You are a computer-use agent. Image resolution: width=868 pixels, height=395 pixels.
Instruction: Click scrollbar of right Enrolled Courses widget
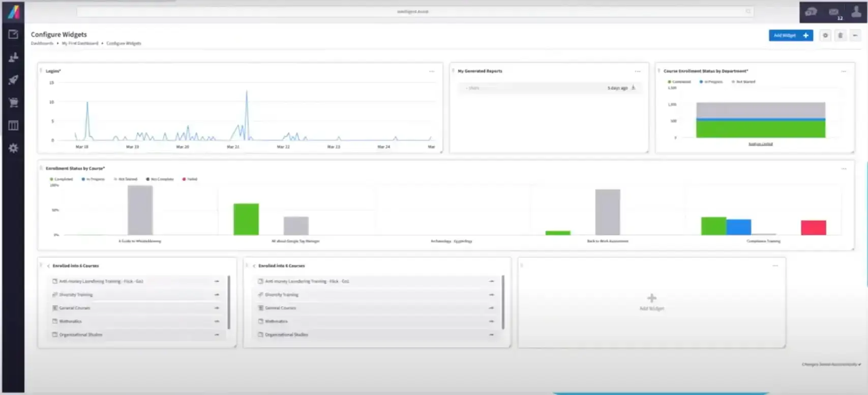pos(503,302)
